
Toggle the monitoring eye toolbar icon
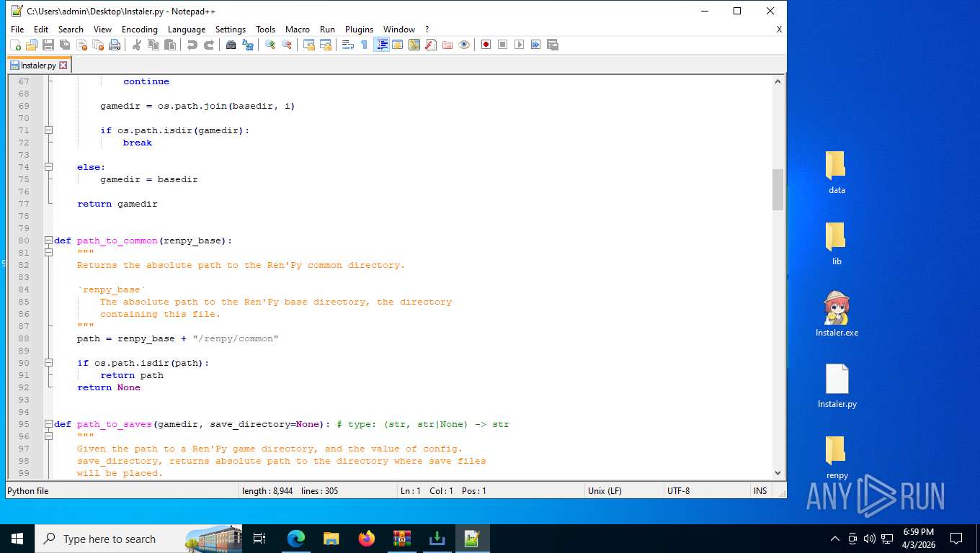(x=464, y=45)
